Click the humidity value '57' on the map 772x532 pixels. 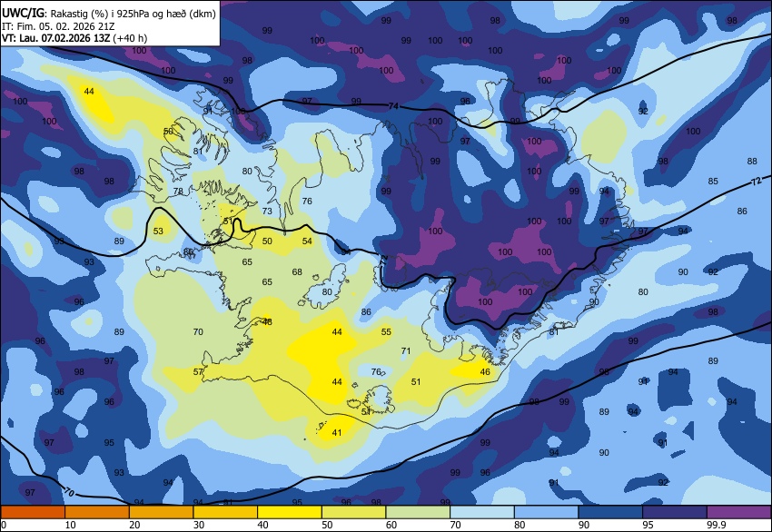tap(198, 371)
